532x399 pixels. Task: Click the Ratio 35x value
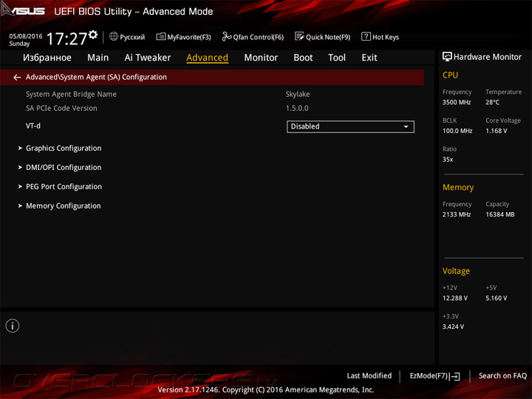coord(448,160)
